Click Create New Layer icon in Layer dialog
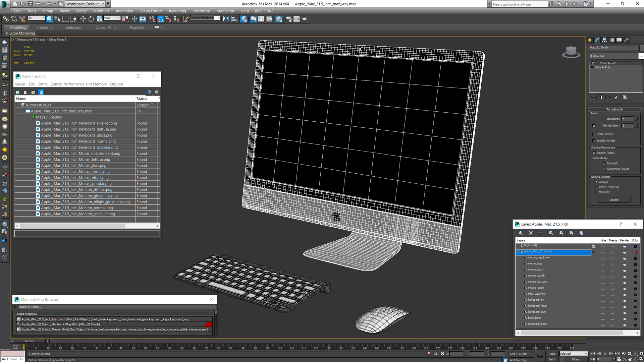 pyautogui.click(x=521, y=233)
